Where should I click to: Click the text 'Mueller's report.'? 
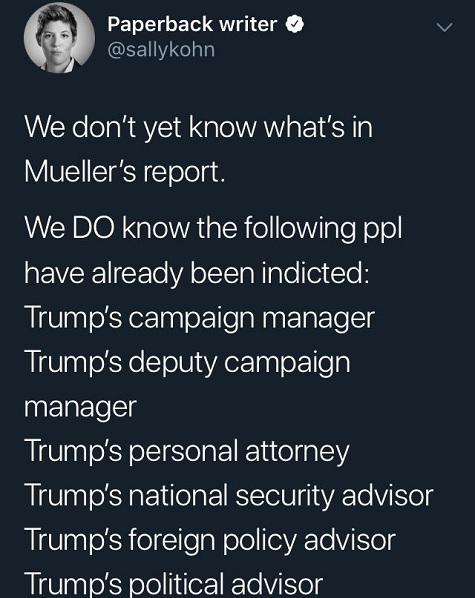coord(125,172)
